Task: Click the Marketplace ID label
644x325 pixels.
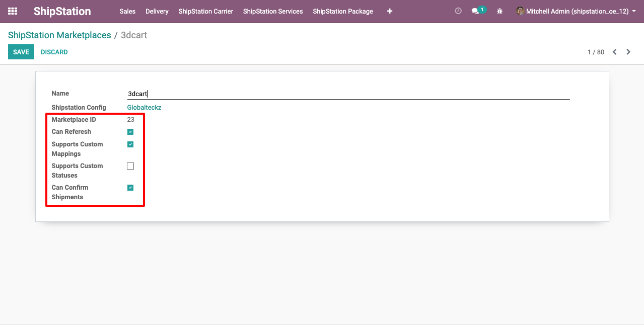Action: pos(74,120)
